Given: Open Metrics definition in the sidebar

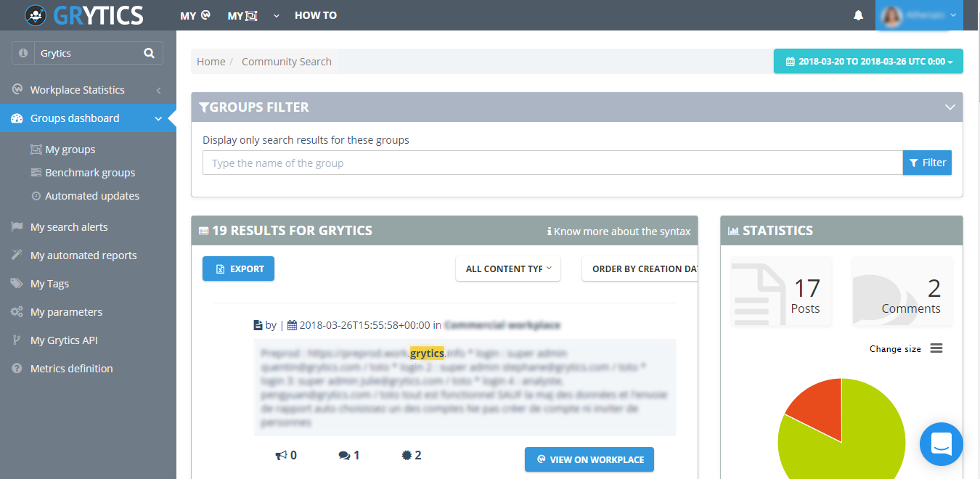Looking at the screenshot, I should 72,369.
